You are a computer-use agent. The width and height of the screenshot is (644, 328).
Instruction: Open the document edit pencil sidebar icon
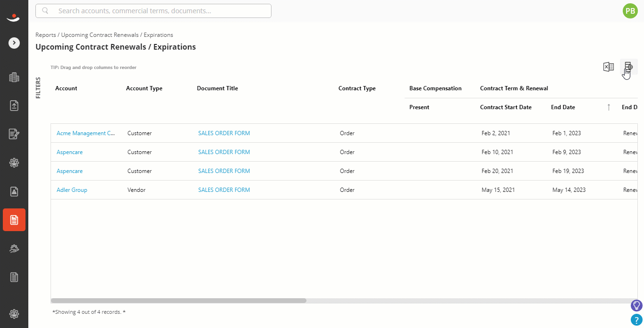pos(14,134)
